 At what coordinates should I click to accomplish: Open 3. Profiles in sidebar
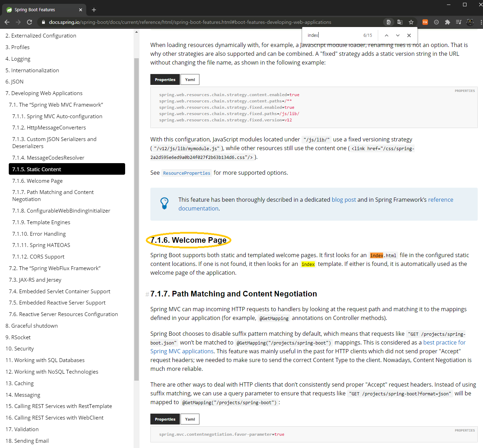(18, 47)
